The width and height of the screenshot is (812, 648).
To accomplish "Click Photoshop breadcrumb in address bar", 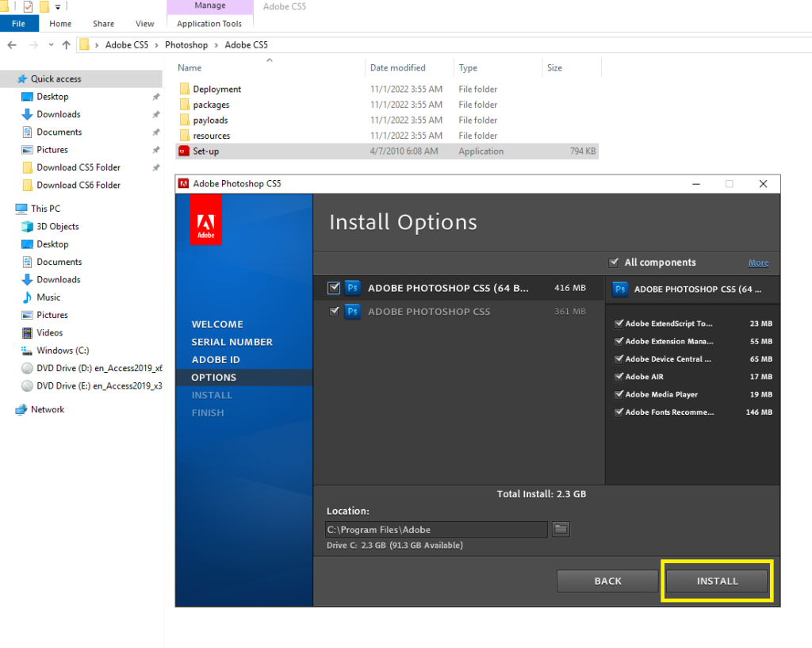I will [186, 45].
